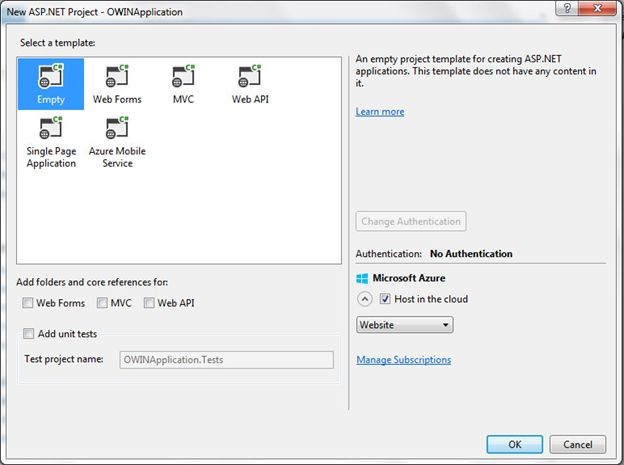Confirm with the OK button
Screen dimensions: 624x465
point(515,444)
